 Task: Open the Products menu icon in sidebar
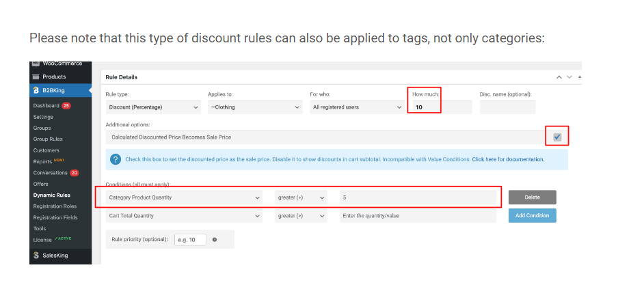pos(36,77)
